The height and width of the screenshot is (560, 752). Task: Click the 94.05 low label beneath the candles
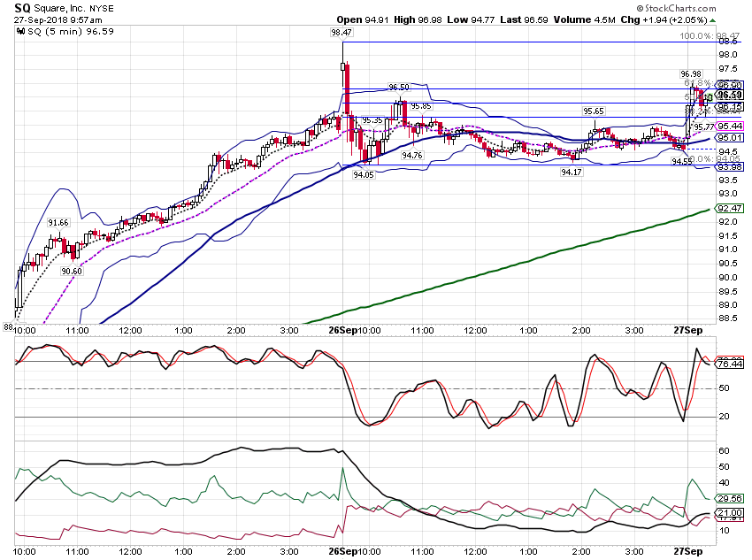(364, 175)
